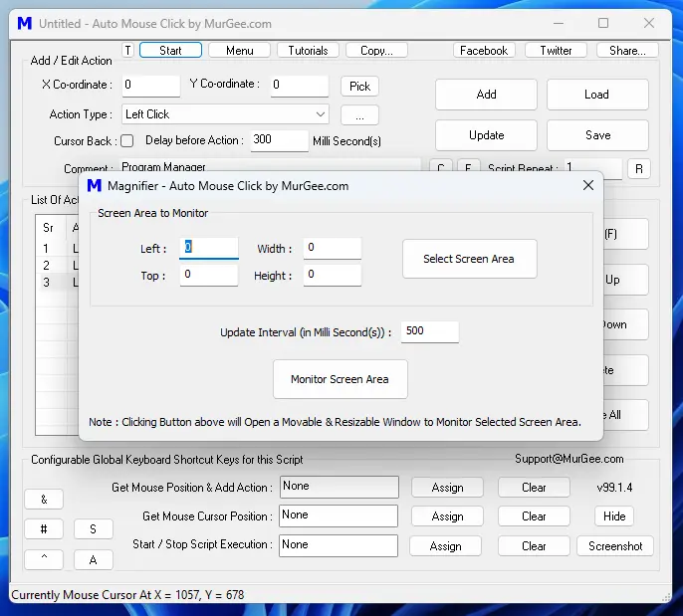Clear shortcut for Start / Stop Script Execution
Screen dimensions: 683x616
point(534,546)
